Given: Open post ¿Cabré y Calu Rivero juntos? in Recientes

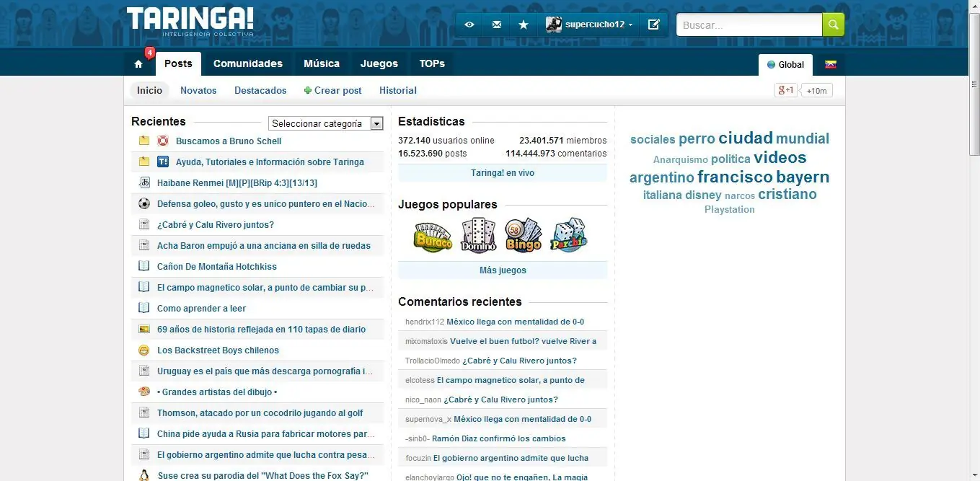Looking at the screenshot, I should click(216, 224).
